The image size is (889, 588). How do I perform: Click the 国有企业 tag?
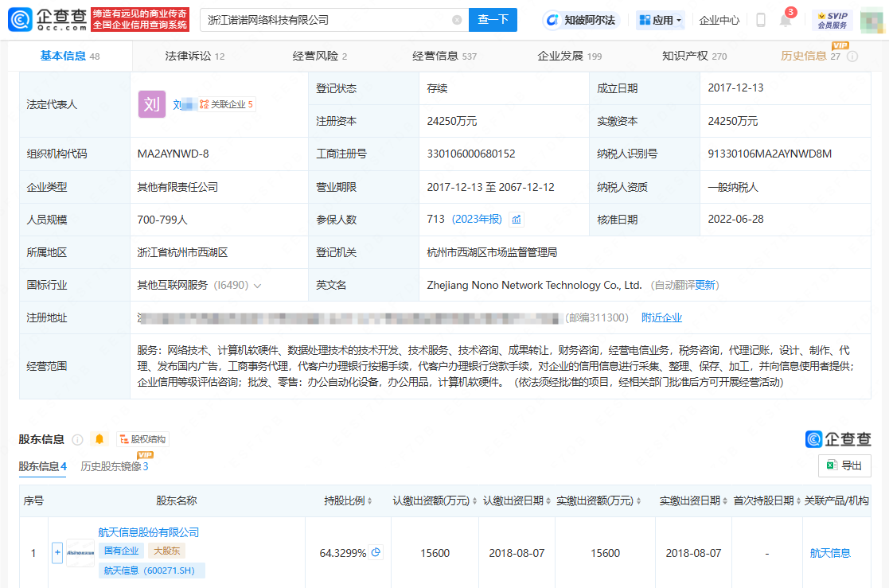click(121, 551)
